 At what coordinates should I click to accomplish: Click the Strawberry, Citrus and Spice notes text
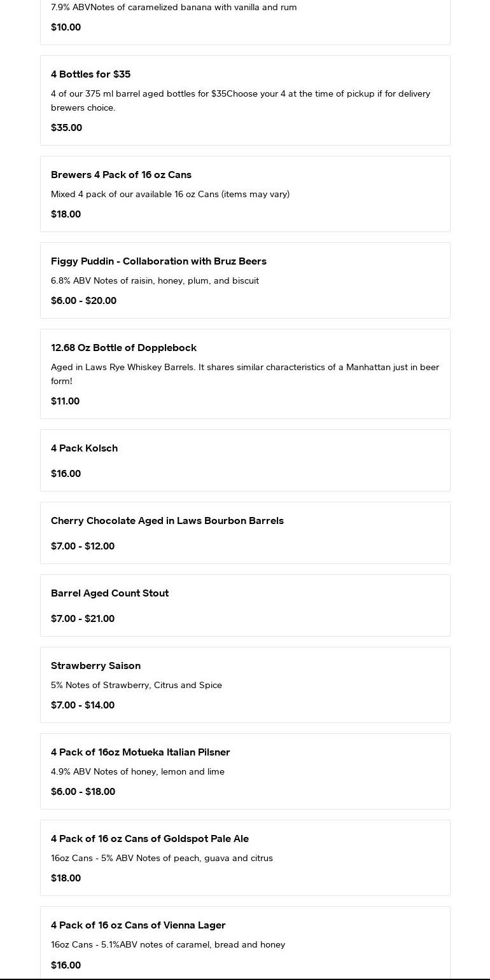click(x=136, y=685)
